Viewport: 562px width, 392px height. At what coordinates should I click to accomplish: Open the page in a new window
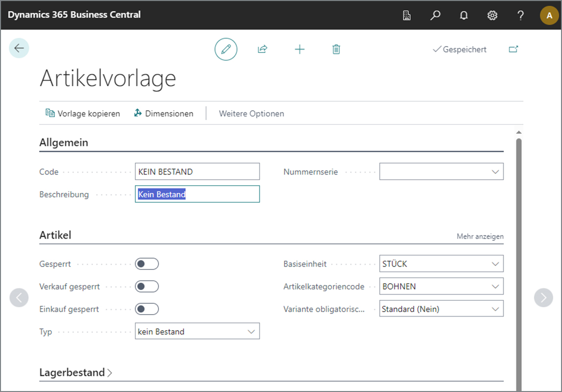pyautogui.click(x=513, y=49)
